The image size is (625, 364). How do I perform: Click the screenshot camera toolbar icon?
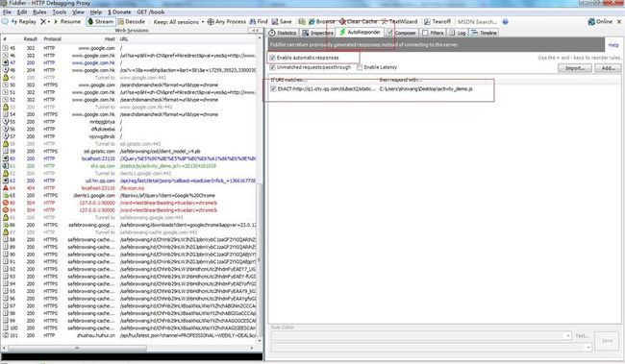click(x=302, y=21)
